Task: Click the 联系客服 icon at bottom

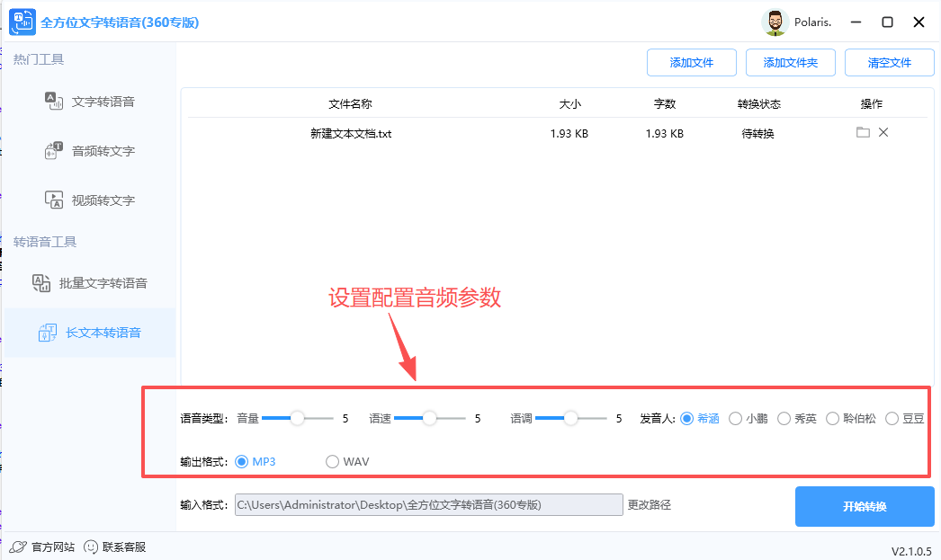Action: point(91,547)
